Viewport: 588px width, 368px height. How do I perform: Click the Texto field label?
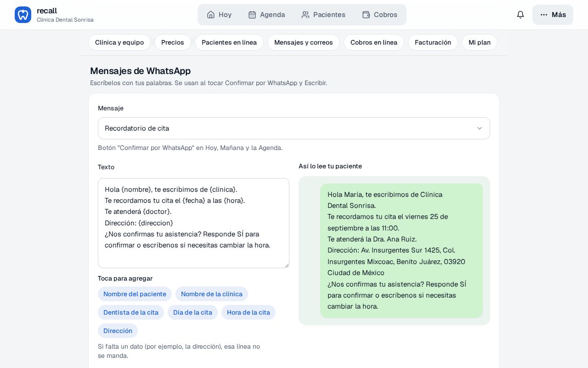106,167
